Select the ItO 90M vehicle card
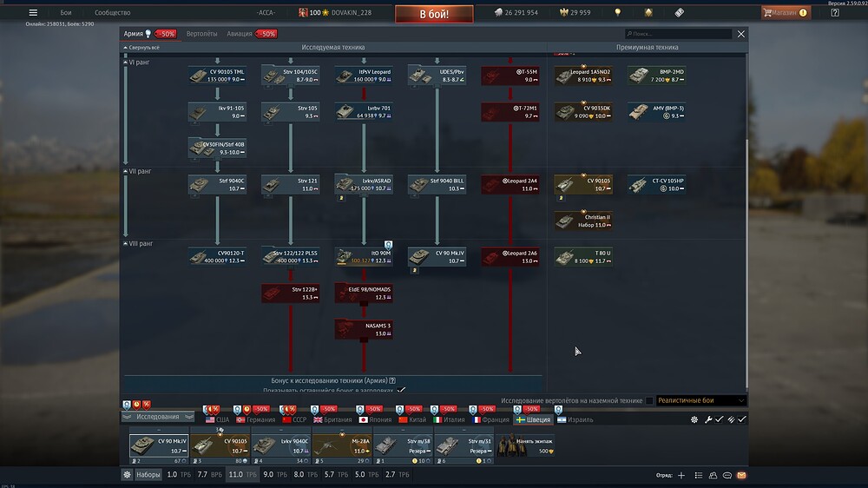This screenshot has width=868, height=488. point(363,256)
